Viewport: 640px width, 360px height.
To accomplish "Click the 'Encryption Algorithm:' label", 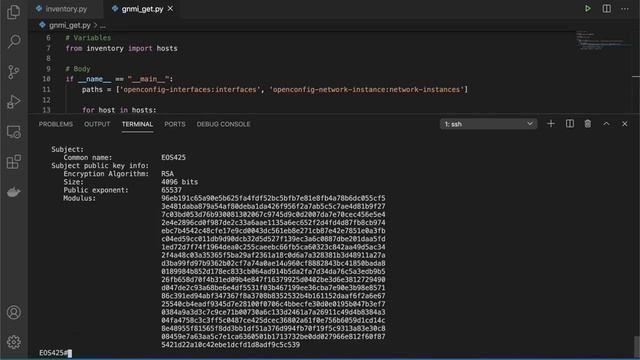I will point(106,173).
